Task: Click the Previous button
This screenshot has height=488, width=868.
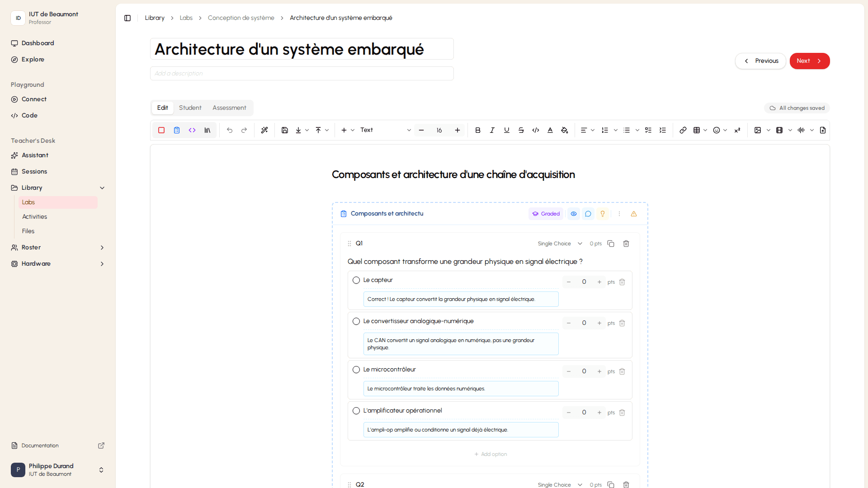Action: [760, 61]
